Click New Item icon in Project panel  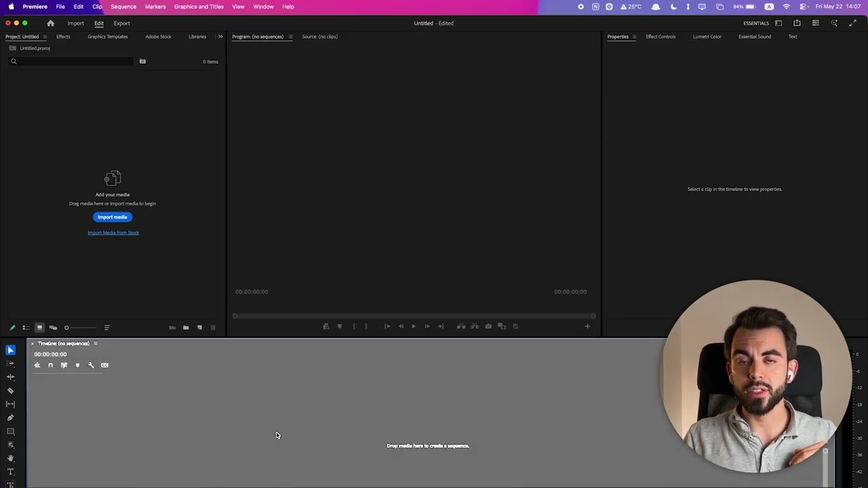pyautogui.click(x=199, y=327)
